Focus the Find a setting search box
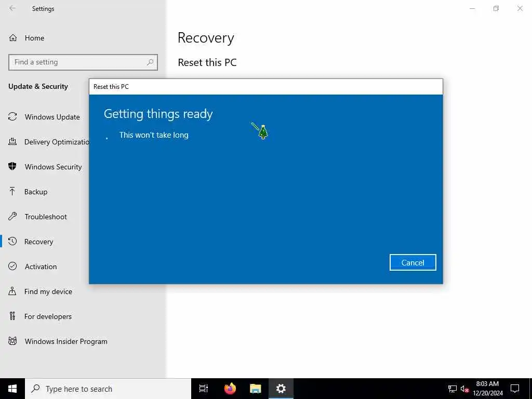The height and width of the screenshot is (399, 532). pyautogui.click(x=83, y=62)
